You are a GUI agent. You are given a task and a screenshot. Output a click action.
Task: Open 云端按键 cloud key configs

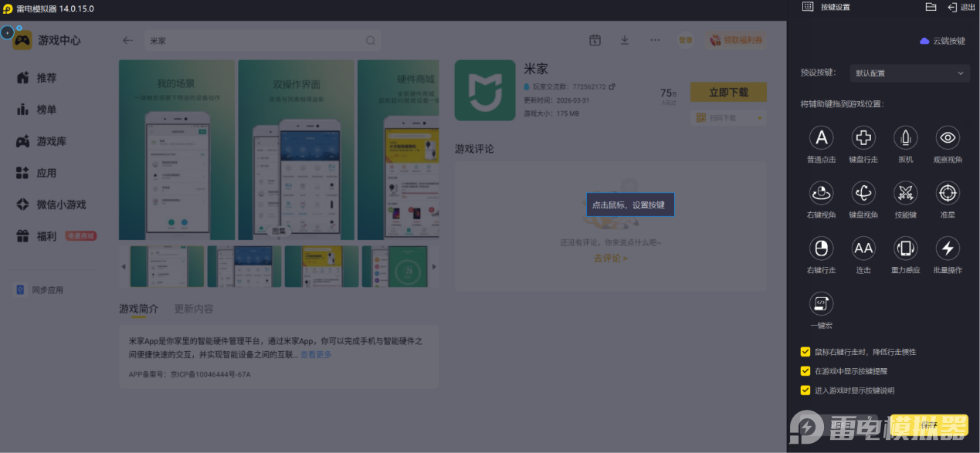[x=942, y=41]
